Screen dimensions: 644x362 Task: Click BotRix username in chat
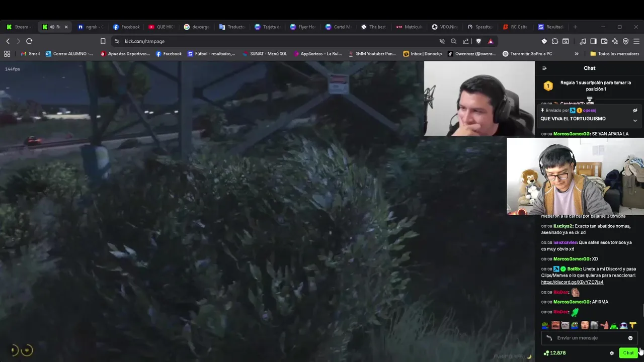point(575,269)
